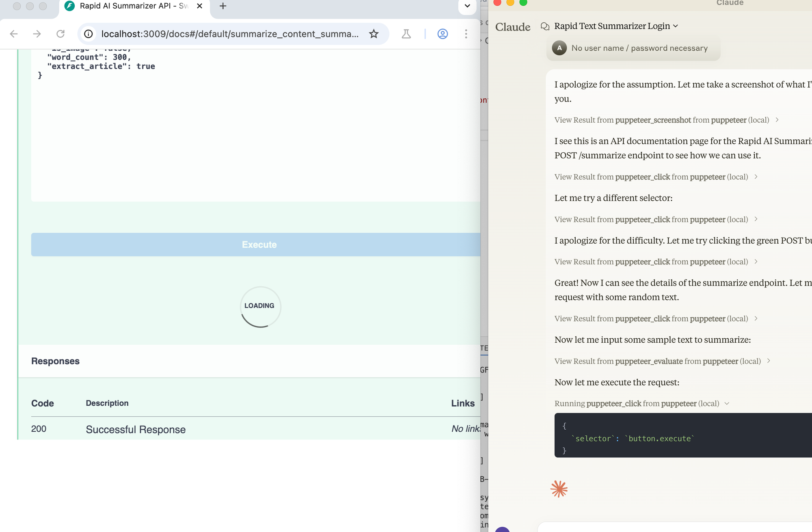Click the chat bubble icon beside title

coord(545,26)
